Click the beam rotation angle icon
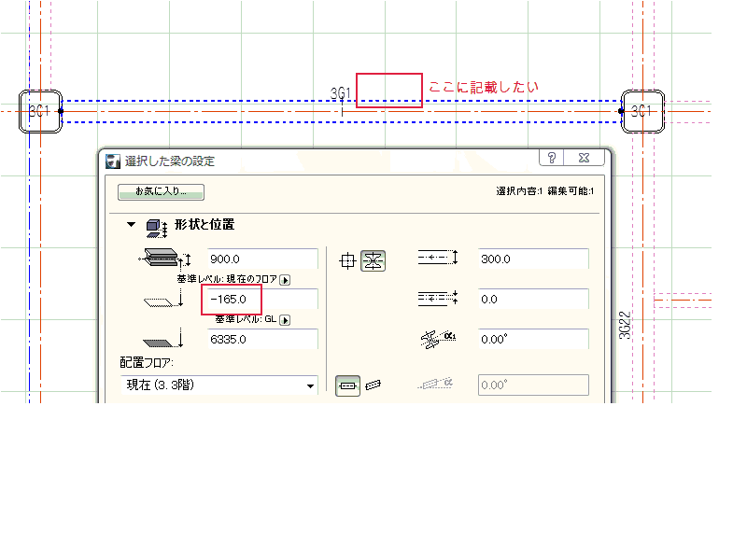The width and height of the screenshot is (747, 560). point(434,340)
